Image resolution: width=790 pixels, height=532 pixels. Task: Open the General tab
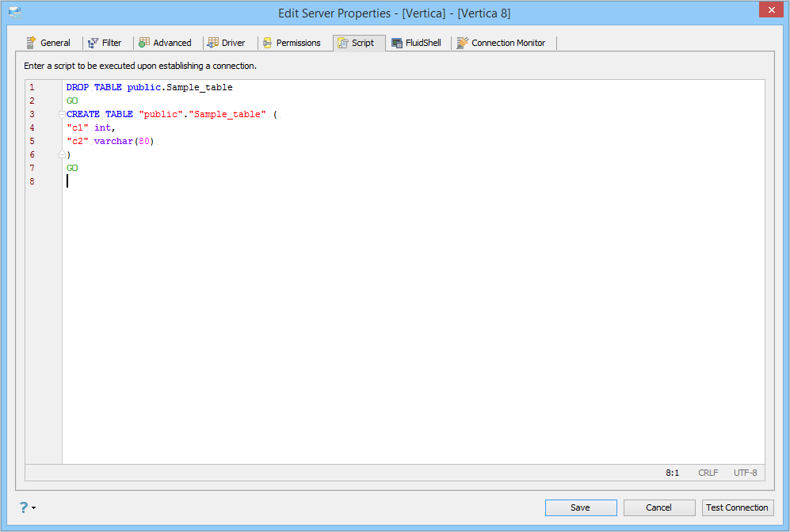[49, 43]
